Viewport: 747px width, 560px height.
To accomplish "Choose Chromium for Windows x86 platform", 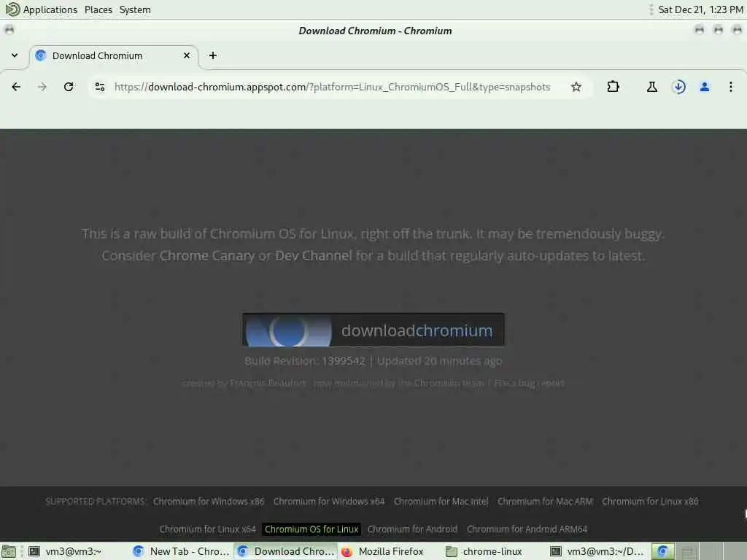I will 209,502.
